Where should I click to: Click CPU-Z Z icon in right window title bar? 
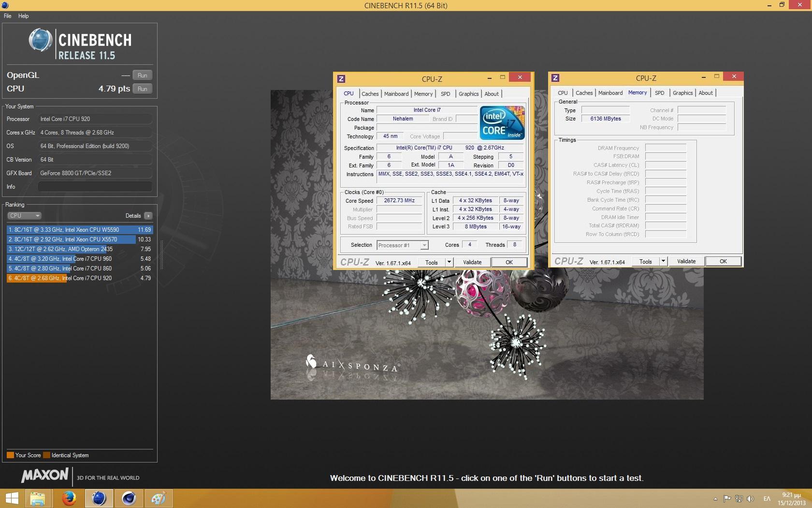point(555,77)
